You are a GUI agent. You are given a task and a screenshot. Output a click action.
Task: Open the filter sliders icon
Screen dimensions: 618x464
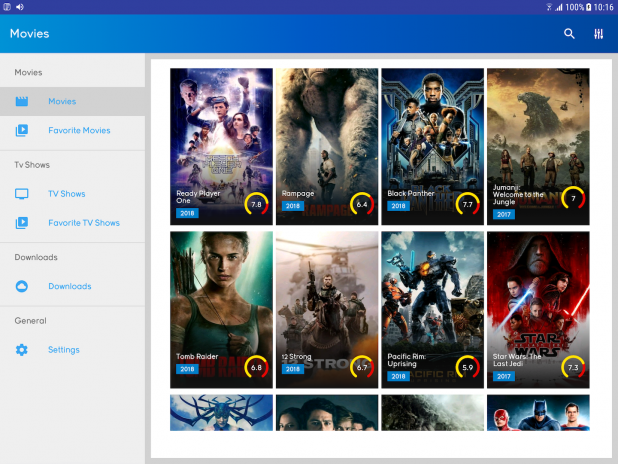pyautogui.click(x=598, y=34)
